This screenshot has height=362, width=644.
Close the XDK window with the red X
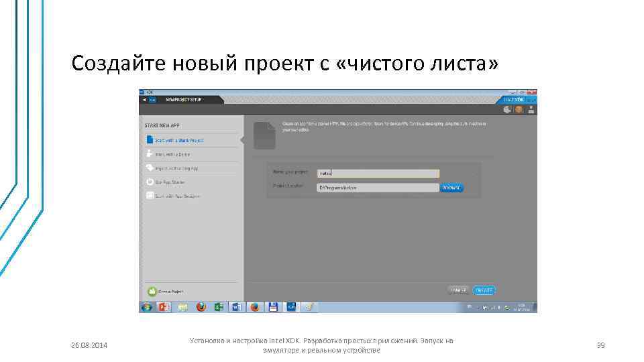pos(531,93)
